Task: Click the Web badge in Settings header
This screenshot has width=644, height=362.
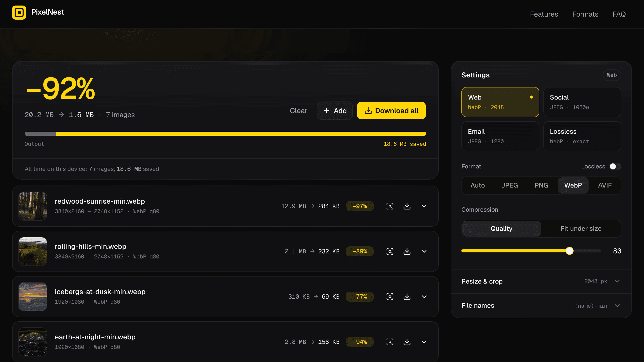Action: coord(612,75)
